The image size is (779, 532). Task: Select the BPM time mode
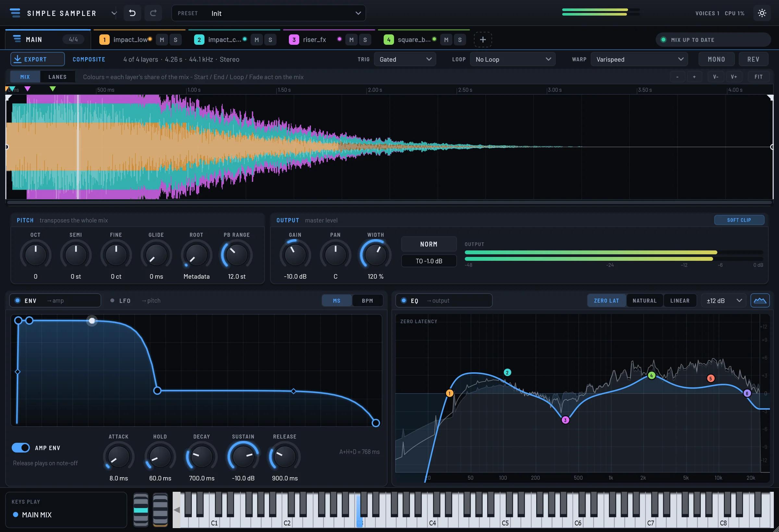click(x=367, y=300)
